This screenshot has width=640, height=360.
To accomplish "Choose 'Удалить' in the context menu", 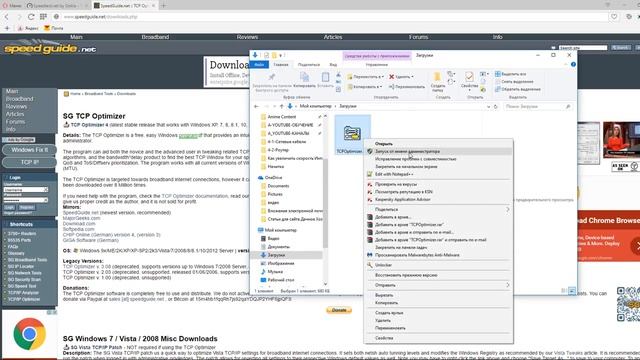I will pyautogui.click(x=438, y=320).
